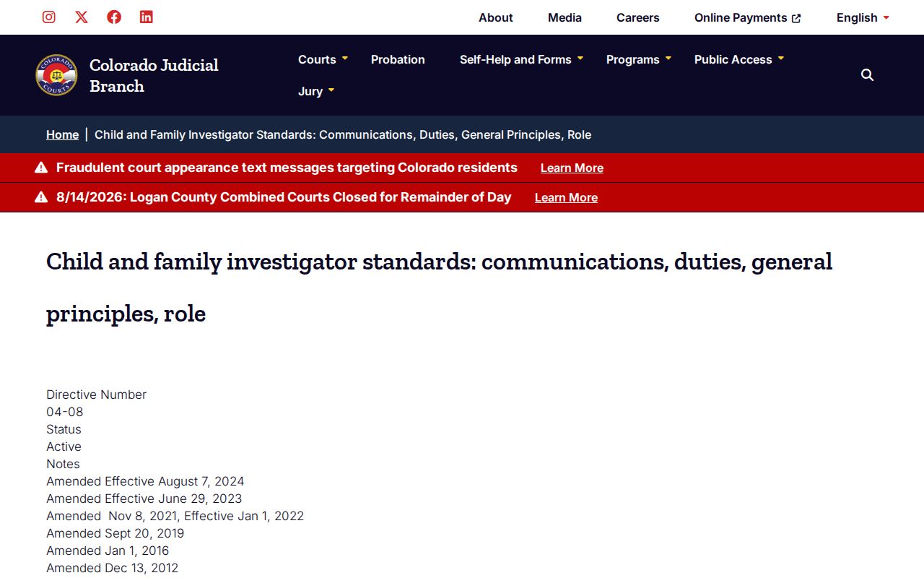Click the 'Directive Number' label
Screen dimensions: 924x578
click(x=97, y=394)
